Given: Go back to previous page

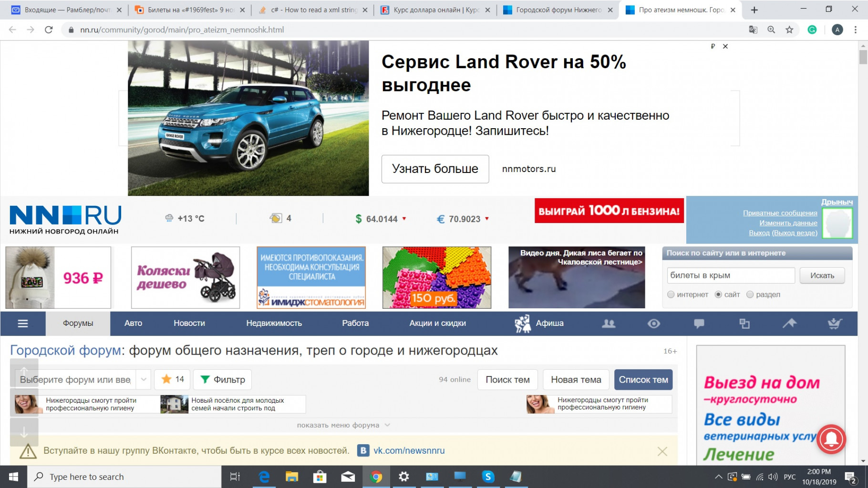Looking at the screenshot, I should click(12, 30).
